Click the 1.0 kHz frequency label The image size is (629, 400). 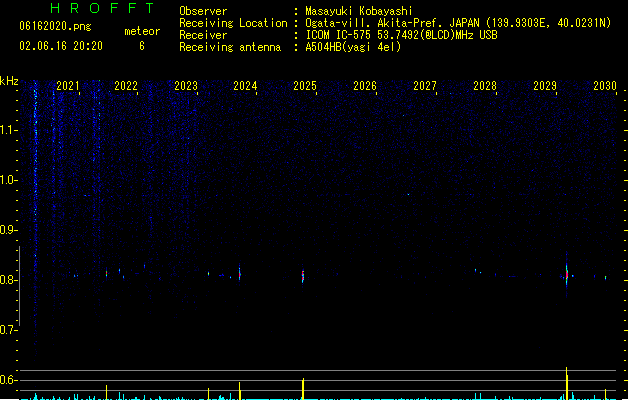point(8,180)
